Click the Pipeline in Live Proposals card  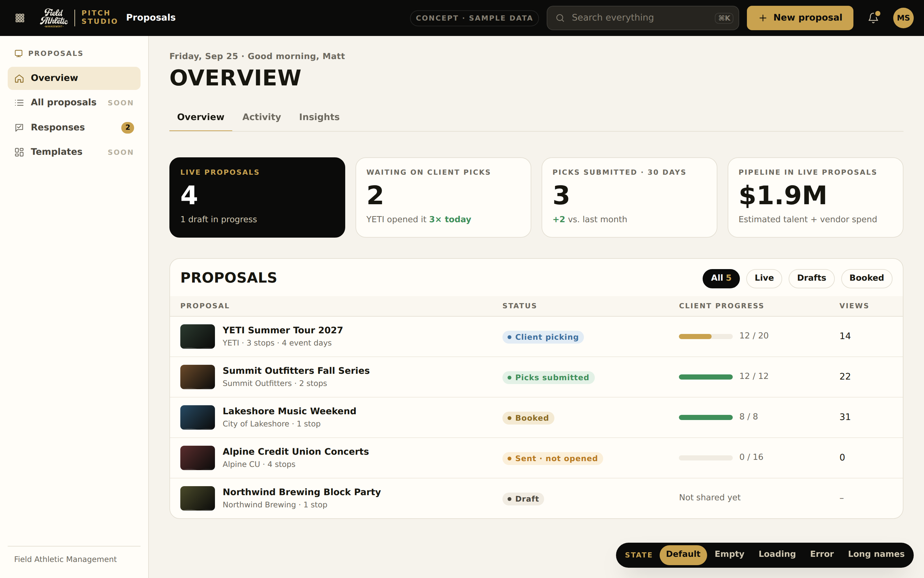(815, 197)
